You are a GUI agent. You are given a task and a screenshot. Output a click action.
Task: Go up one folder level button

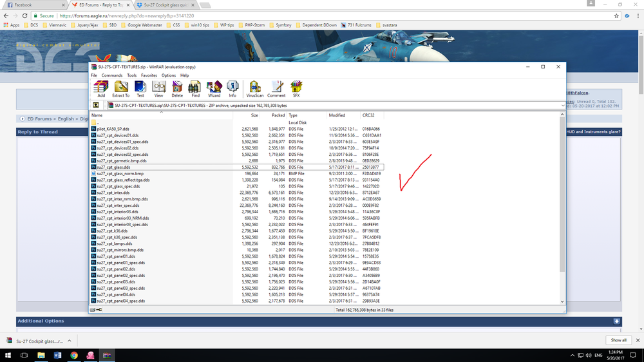[96, 106]
